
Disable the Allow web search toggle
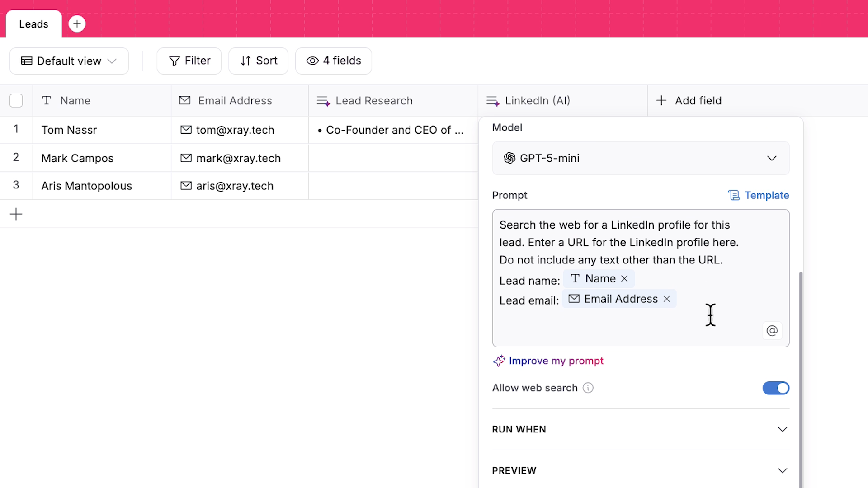click(775, 388)
